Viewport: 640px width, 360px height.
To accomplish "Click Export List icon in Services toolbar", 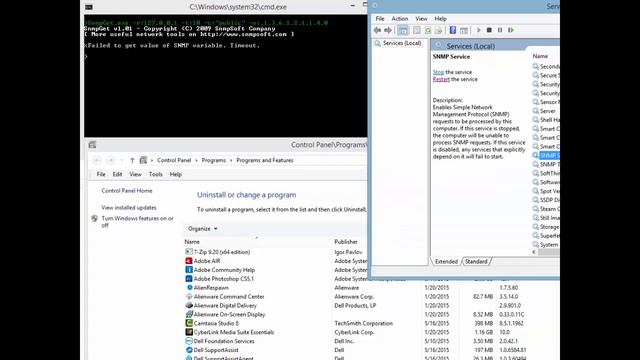I will click(438, 30).
